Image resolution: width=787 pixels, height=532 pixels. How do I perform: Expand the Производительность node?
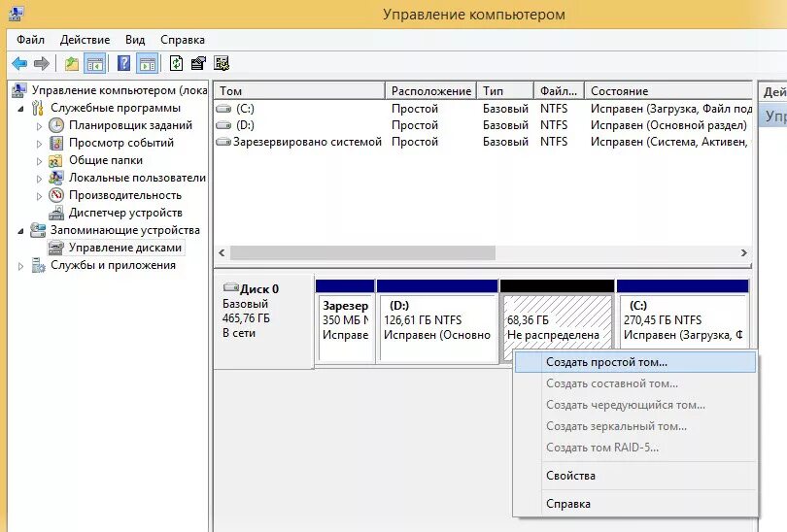pyautogui.click(x=39, y=195)
